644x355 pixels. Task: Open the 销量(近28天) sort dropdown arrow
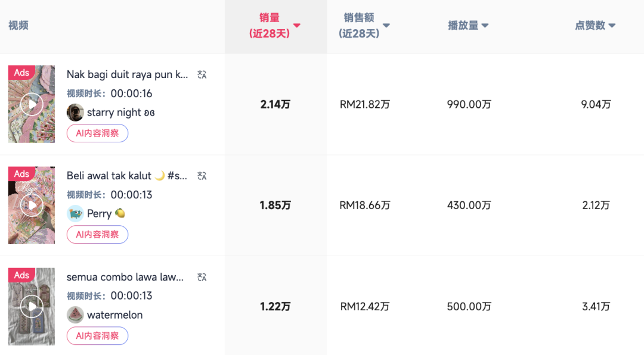click(x=296, y=26)
